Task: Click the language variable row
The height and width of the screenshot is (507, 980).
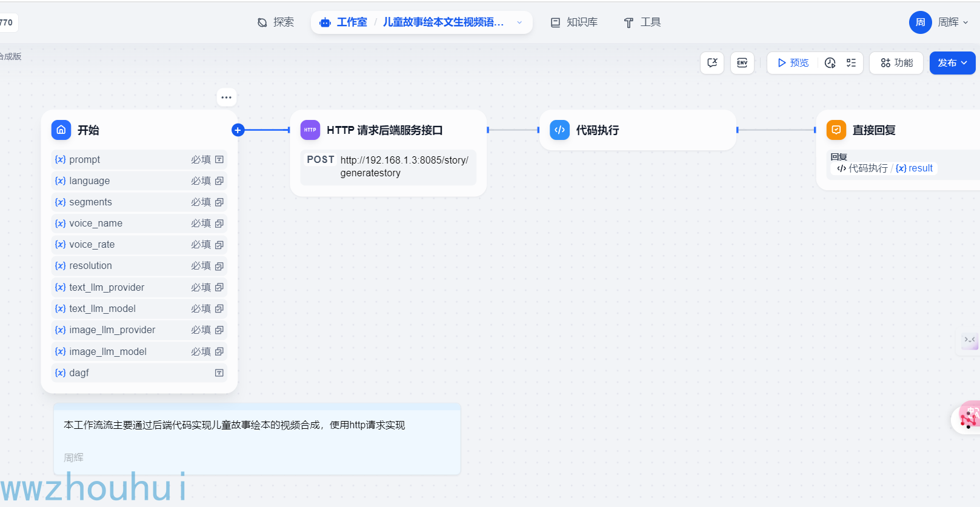Action: coord(139,181)
